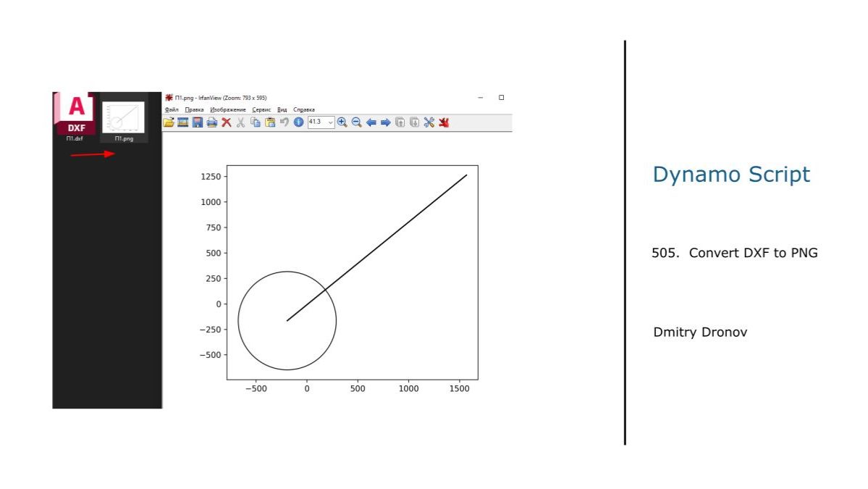Delete file with the red X icon
868x489 pixels.
[227, 122]
